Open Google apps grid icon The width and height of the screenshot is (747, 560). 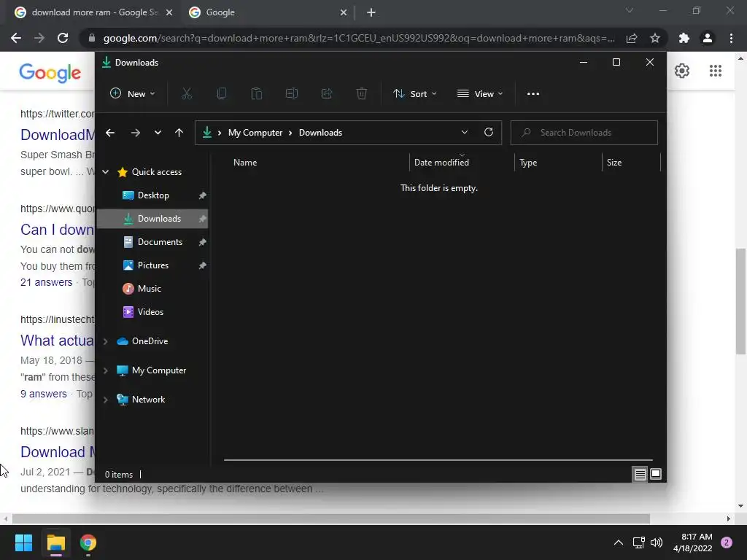[715, 71]
